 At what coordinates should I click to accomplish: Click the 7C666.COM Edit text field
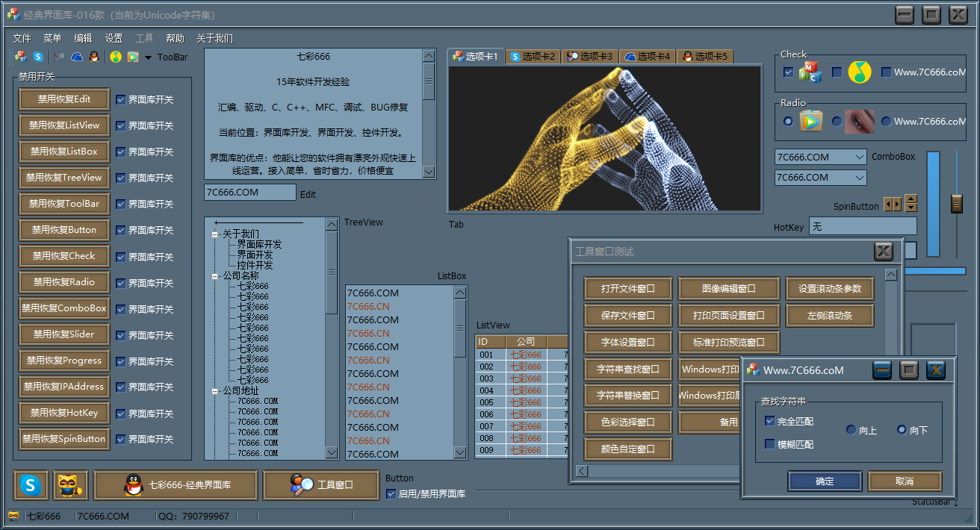tap(249, 193)
